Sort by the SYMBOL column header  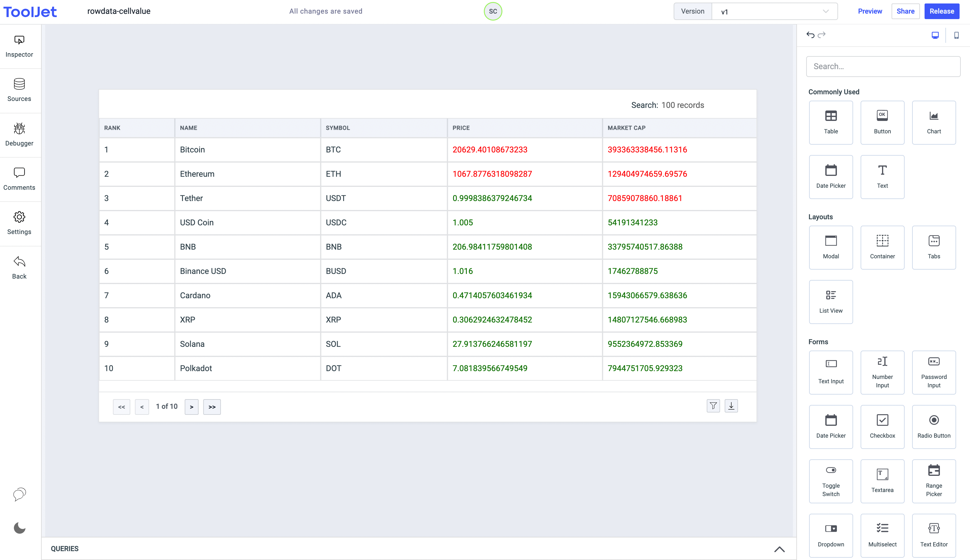384,128
